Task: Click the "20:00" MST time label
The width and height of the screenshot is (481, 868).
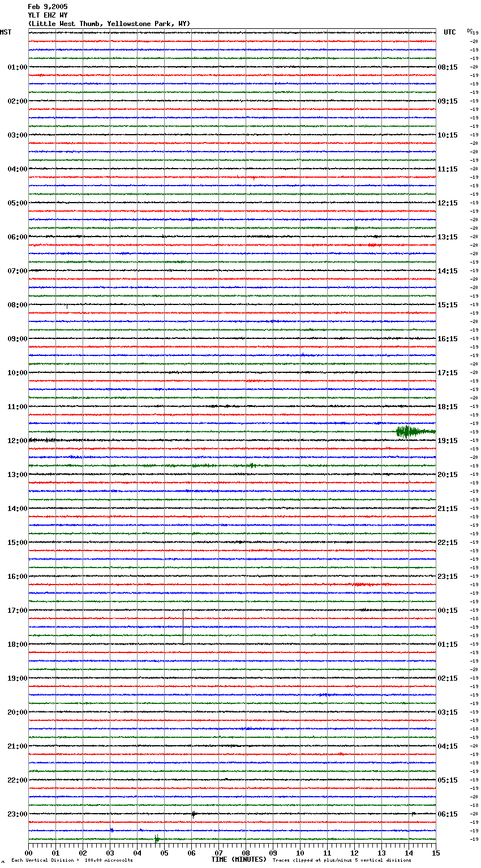Action: tap(18, 712)
